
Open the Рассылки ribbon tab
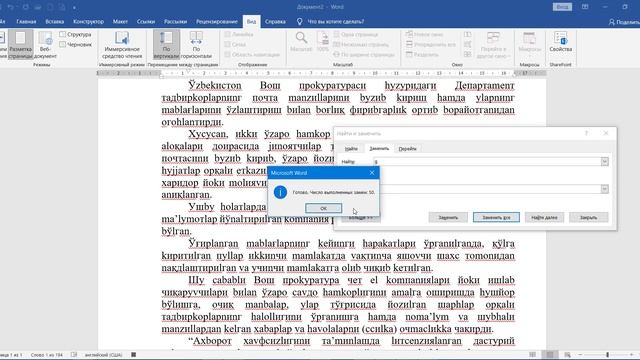[x=176, y=22]
